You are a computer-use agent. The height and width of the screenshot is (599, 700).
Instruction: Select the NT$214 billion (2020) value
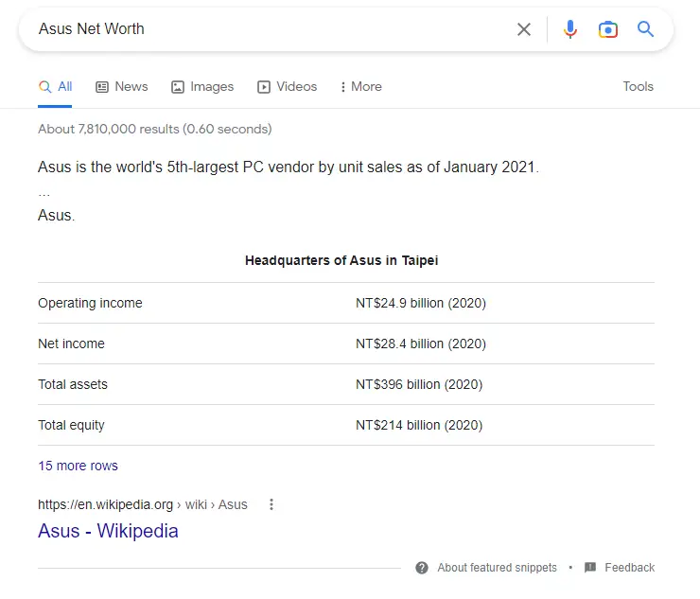pos(419,425)
